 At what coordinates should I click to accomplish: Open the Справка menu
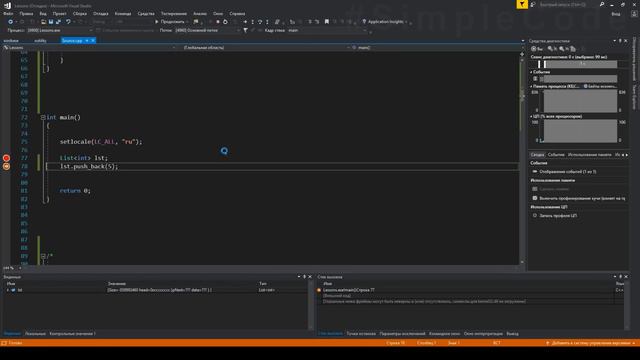coord(237,13)
